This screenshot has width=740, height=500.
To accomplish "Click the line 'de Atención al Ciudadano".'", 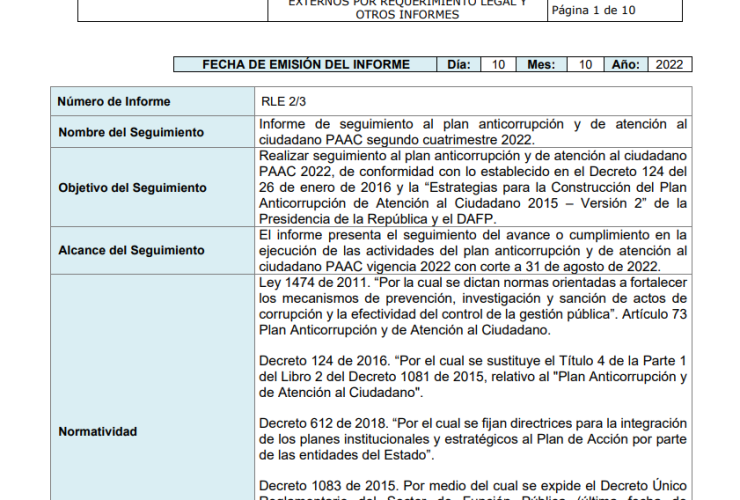I will point(341,393).
